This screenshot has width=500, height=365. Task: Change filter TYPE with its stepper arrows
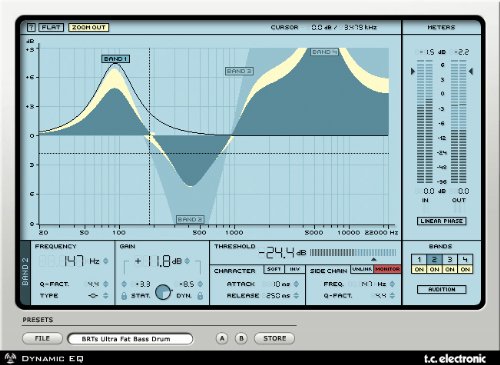(106, 296)
